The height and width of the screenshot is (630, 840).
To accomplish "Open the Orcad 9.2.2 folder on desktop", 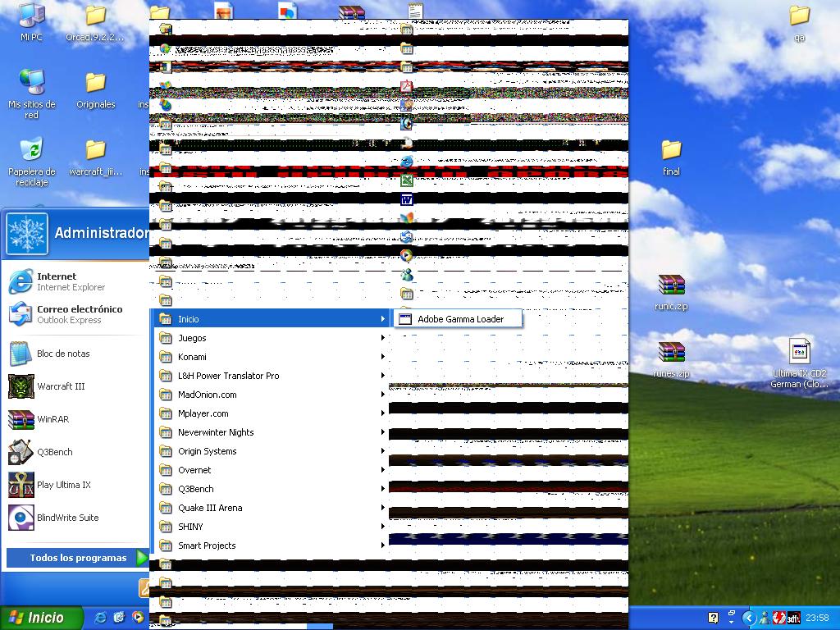I will coord(95,22).
